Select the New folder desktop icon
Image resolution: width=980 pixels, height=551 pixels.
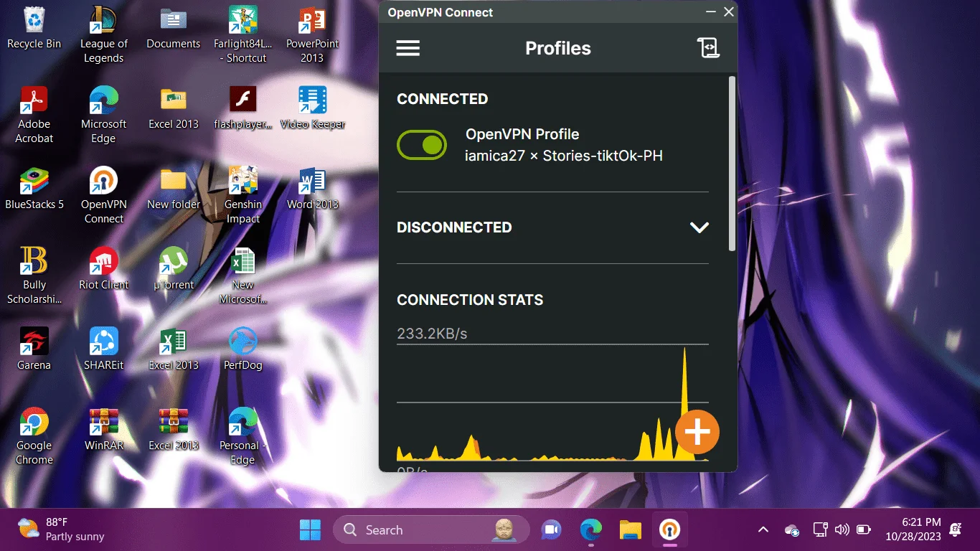click(174, 188)
